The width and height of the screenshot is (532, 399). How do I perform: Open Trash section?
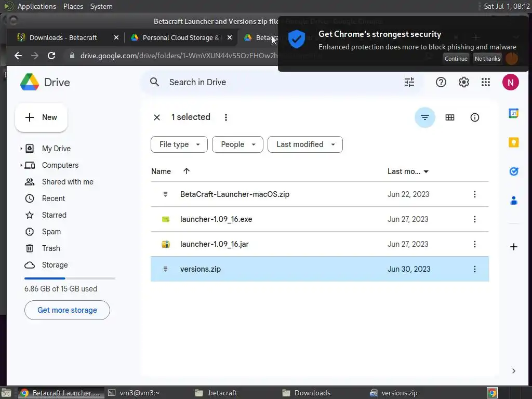click(51, 248)
